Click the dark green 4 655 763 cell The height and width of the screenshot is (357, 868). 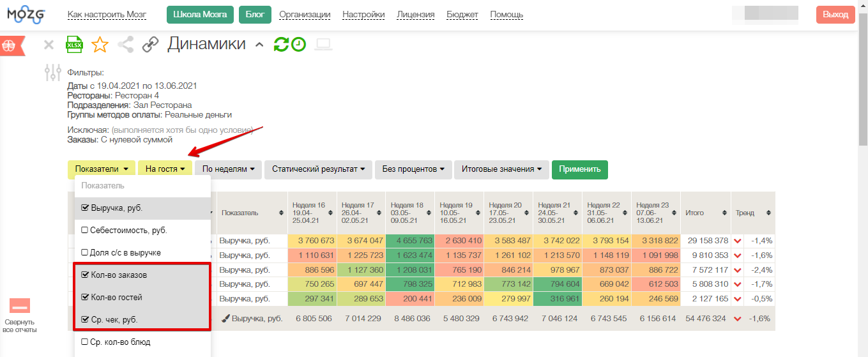point(410,241)
